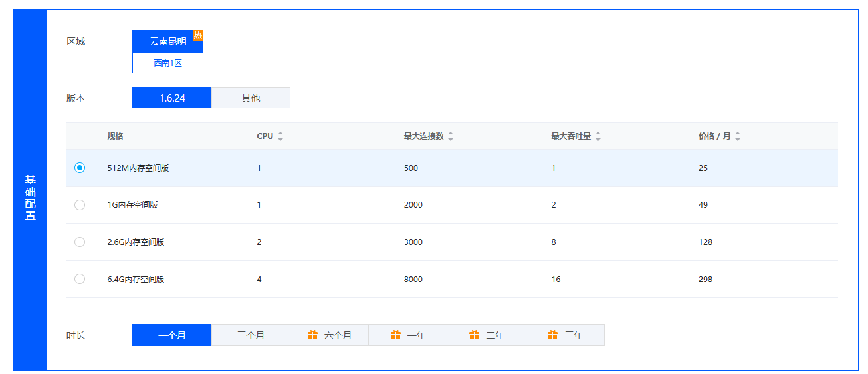The width and height of the screenshot is (868, 374).
Task: Pick the 6.4G内存空间版 radio option
Action: (80, 280)
